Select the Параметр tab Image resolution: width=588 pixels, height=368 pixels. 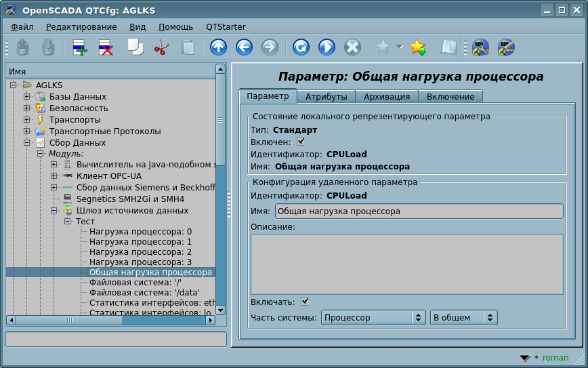click(x=268, y=96)
